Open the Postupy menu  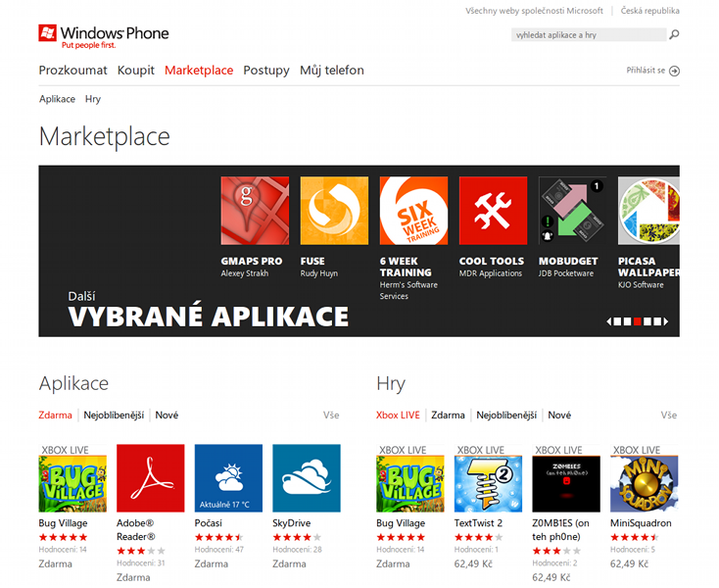266,71
